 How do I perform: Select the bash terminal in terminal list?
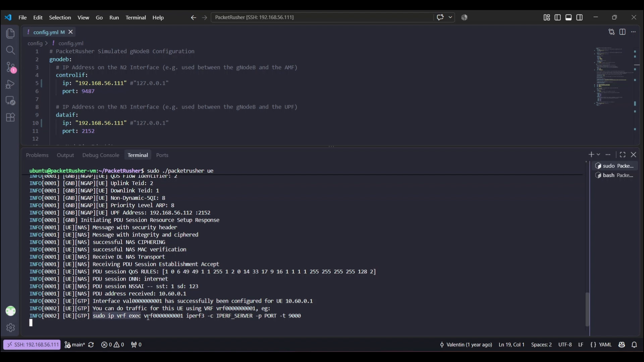(x=615, y=175)
